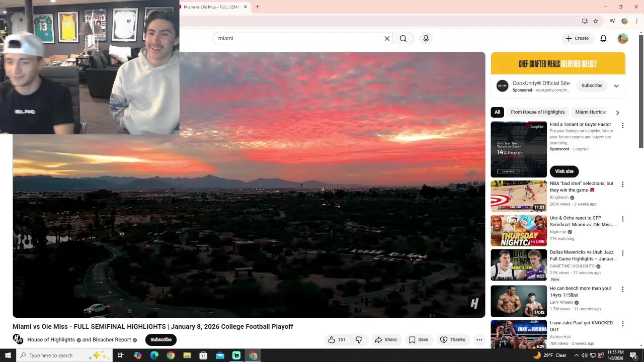Select the Miami Hurricanes chip
Screen dimensions: 644x362
591,112
